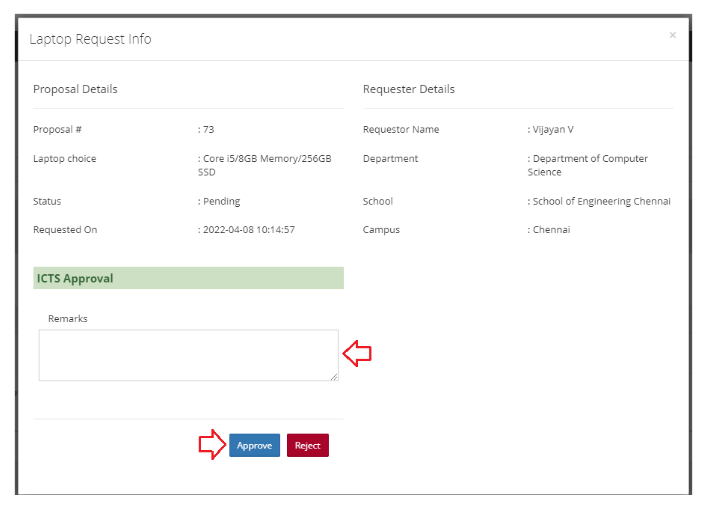Click the Remarks box resize handle

coord(334,376)
